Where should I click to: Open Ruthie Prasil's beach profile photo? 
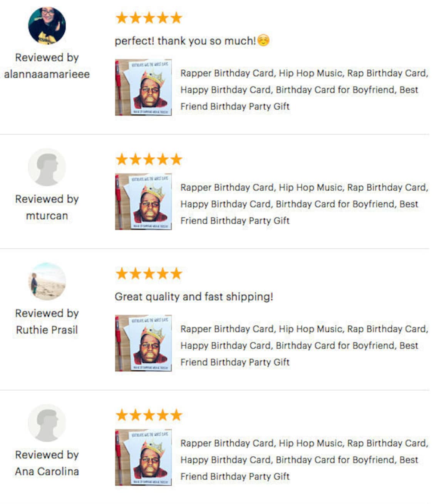click(47, 281)
